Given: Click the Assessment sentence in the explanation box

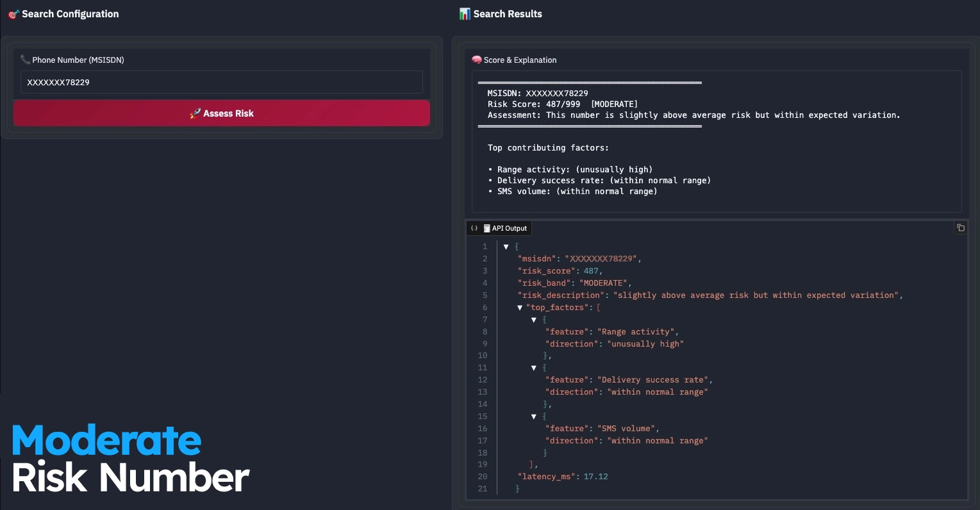Looking at the screenshot, I should [x=693, y=115].
